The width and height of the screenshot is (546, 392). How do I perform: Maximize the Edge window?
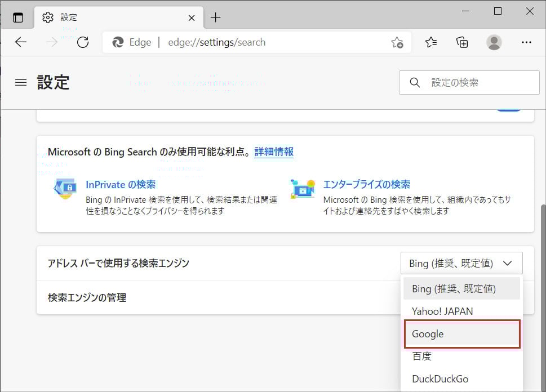click(x=498, y=11)
